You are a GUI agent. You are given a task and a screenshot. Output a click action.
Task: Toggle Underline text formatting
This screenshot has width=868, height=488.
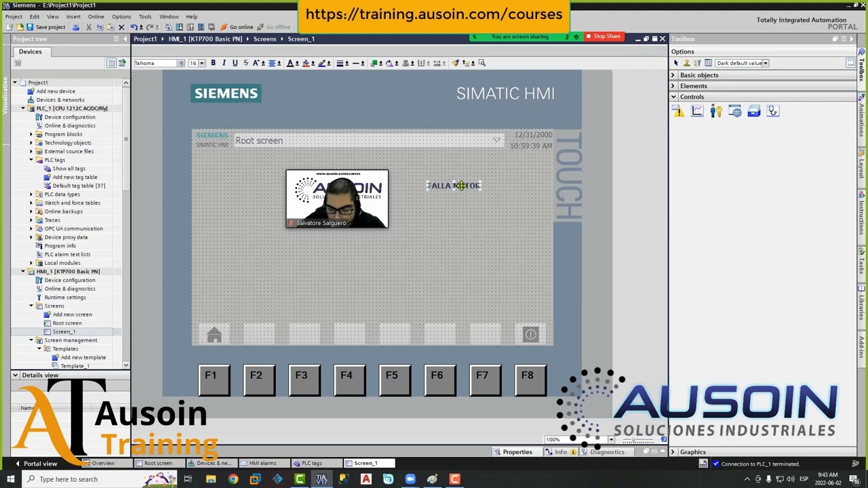[235, 63]
